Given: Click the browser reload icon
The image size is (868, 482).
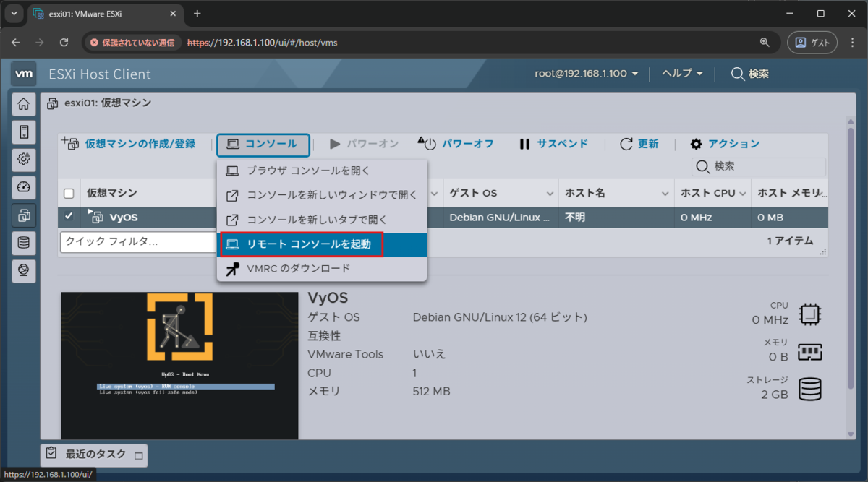Looking at the screenshot, I should click(x=64, y=43).
